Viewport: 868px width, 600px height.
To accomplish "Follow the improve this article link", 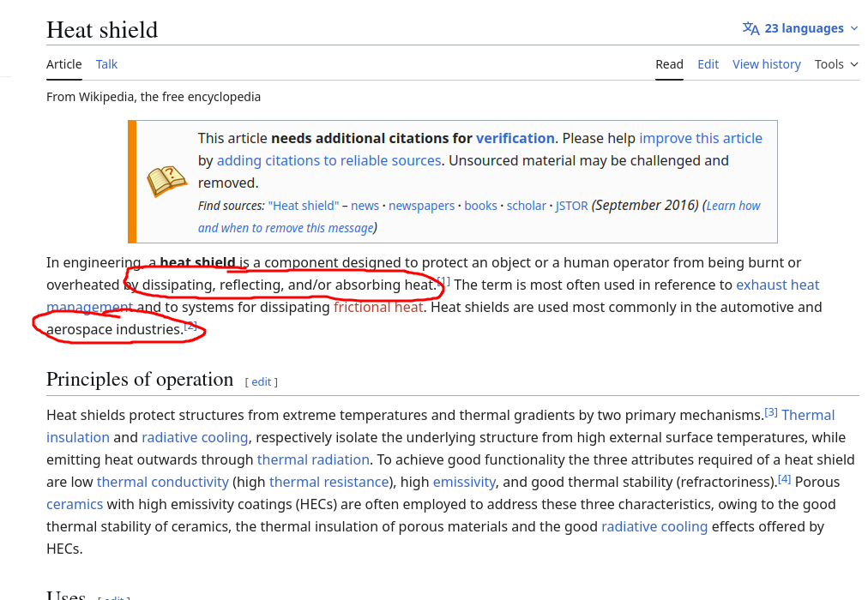I will click(x=700, y=138).
